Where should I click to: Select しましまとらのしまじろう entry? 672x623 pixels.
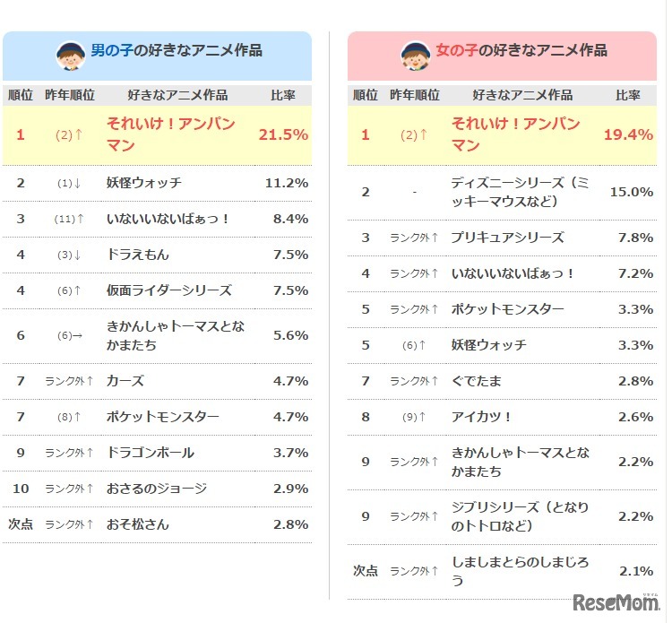(x=520, y=570)
